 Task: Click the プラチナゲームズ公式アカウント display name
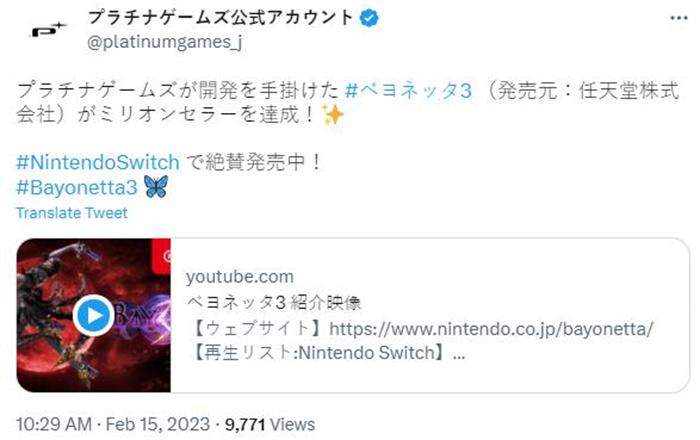[220, 18]
